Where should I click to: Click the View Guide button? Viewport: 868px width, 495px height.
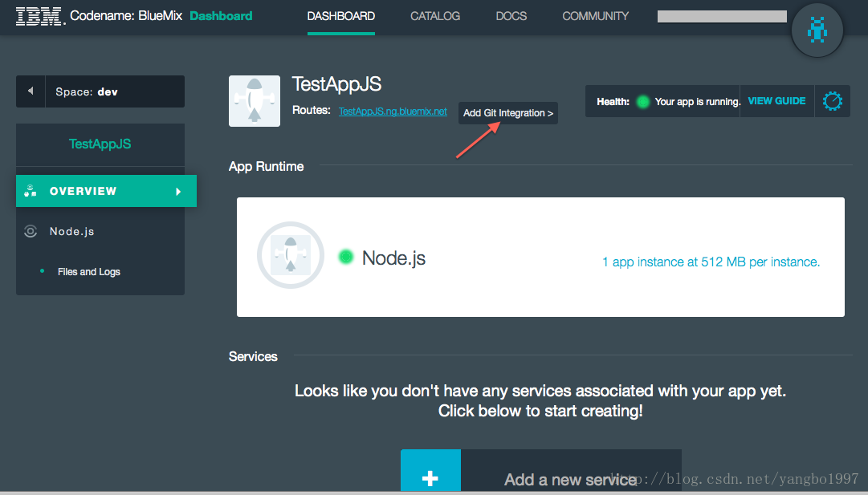click(x=776, y=101)
